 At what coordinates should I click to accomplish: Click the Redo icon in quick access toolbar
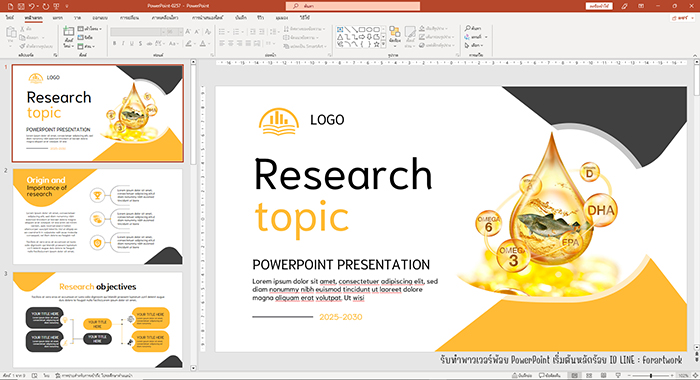(45, 6)
